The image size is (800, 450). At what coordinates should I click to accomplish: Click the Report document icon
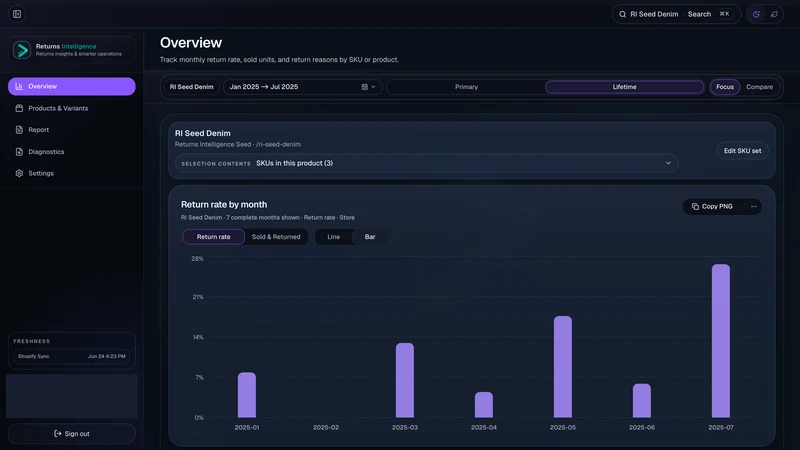19,130
